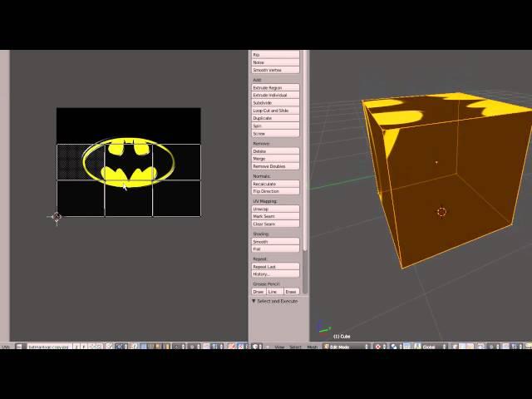Screen dimensions: 532x399
Task: Click the batmanlogo image name field
Action: [49, 347]
